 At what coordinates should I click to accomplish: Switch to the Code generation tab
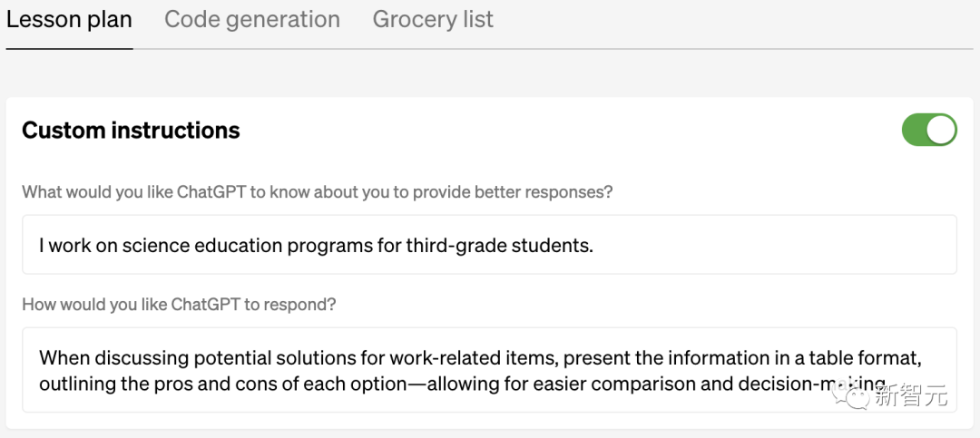point(252,19)
